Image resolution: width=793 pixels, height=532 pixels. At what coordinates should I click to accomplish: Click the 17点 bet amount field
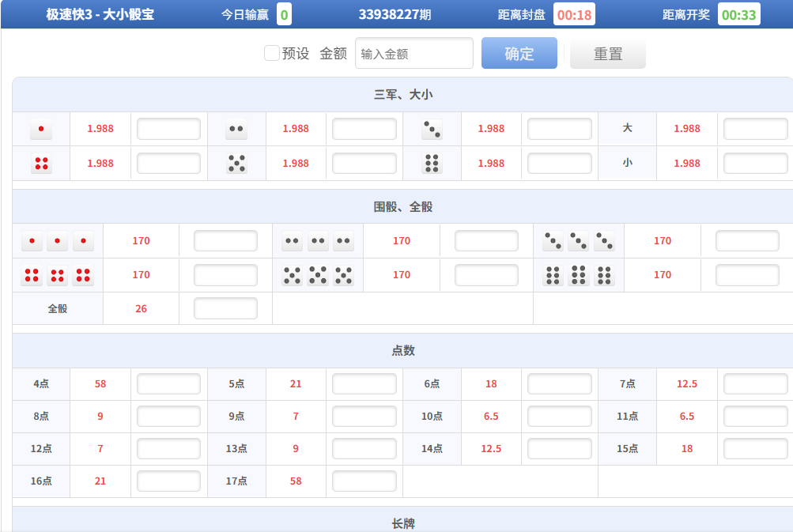[x=364, y=481]
